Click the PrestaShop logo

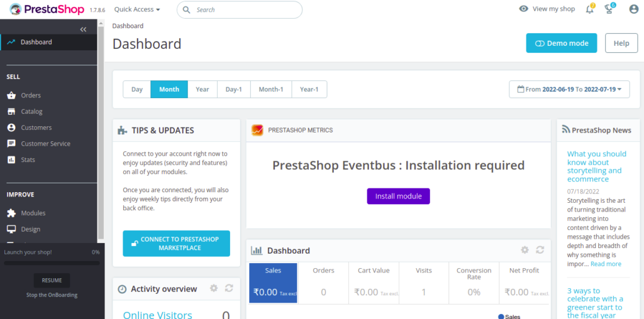click(x=47, y=9)
